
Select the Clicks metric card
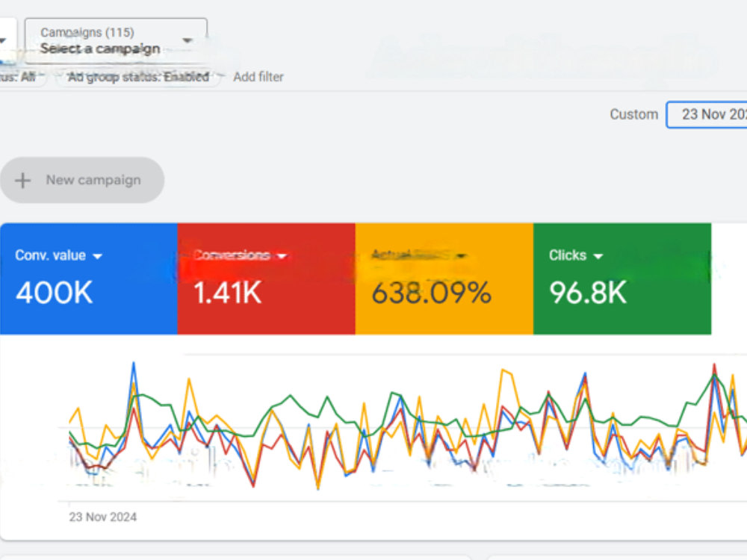point(622,279)
